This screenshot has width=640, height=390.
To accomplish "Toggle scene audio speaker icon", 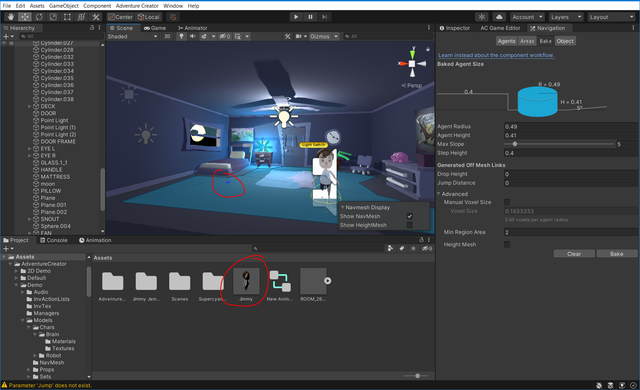I will tap(192, 36).
